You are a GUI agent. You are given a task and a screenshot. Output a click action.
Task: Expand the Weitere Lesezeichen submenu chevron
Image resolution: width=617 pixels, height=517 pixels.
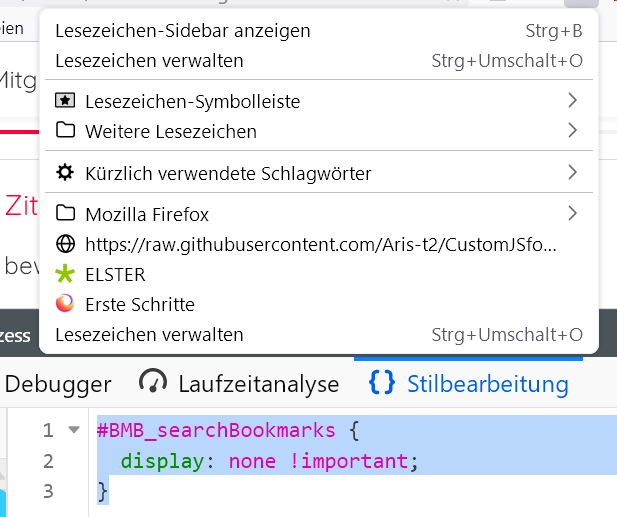pos(572,130)
